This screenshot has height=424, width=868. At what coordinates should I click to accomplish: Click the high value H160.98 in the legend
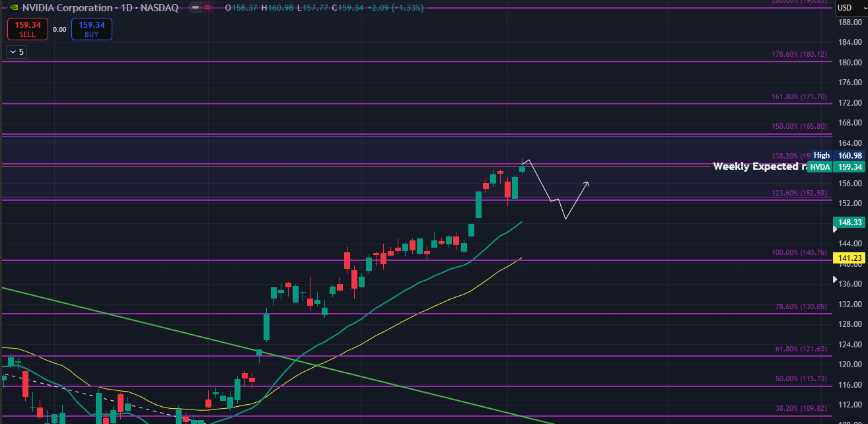pos(278,8)
